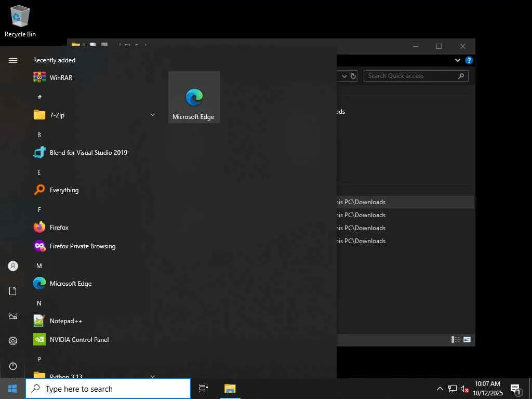The height and width of the screenshot is (399, 532).
Task: Open the Power options button
Action: click(x=13, y=366)
